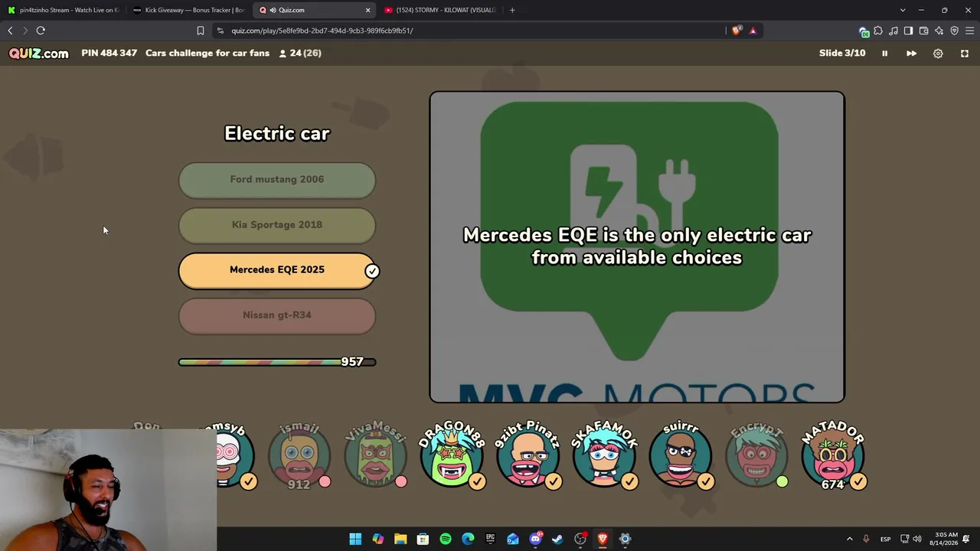Open the taskbar volume control
980x551 pixels.
[917, 539]
